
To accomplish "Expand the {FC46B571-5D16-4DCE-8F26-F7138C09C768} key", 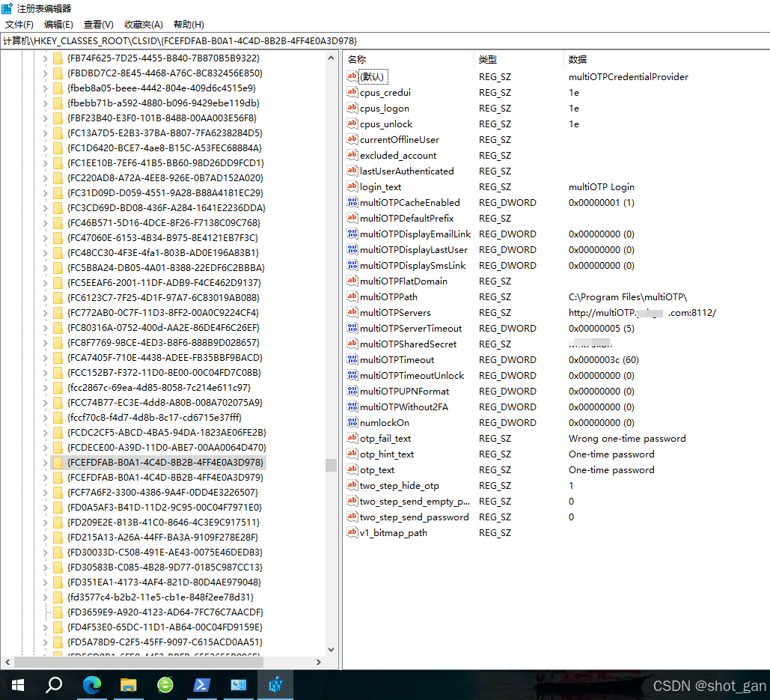I will (x=45, y=223).
